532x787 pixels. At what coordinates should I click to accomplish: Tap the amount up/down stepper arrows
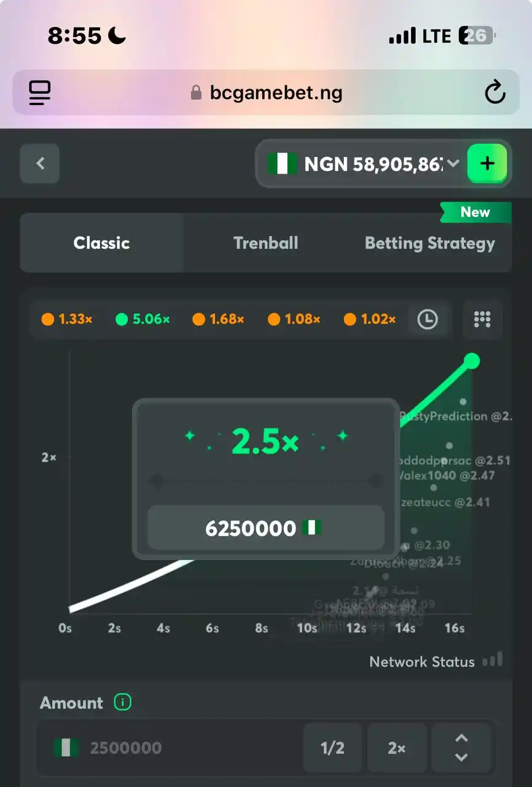coord(461,748)
